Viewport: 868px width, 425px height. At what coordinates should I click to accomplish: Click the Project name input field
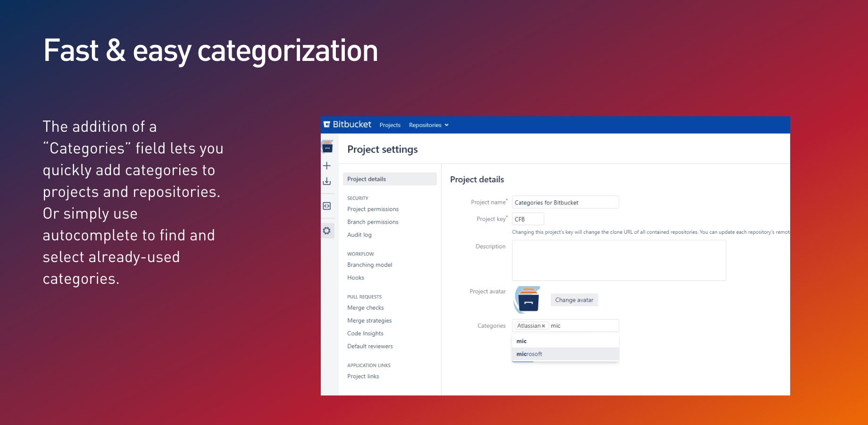point(565,202)
